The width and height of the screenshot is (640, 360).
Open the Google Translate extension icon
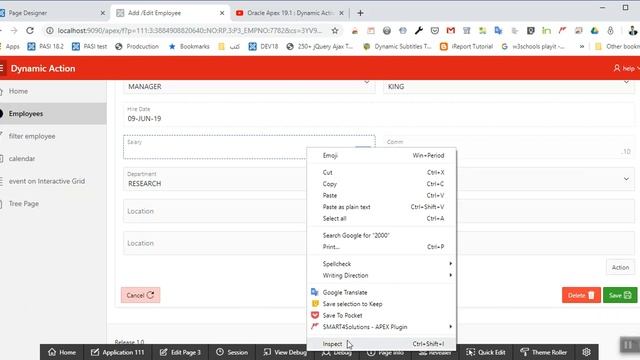(x=498, y=31)
